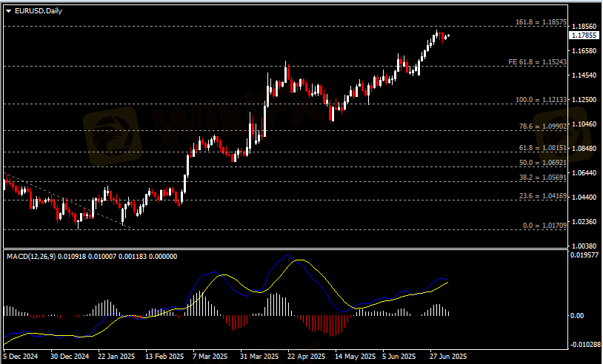This screenshot has width=603, height=364.
Task: Click the 78.6 = 1.09902 Fibonacci label
Action: pyautogui.click(x=543, y=127)
